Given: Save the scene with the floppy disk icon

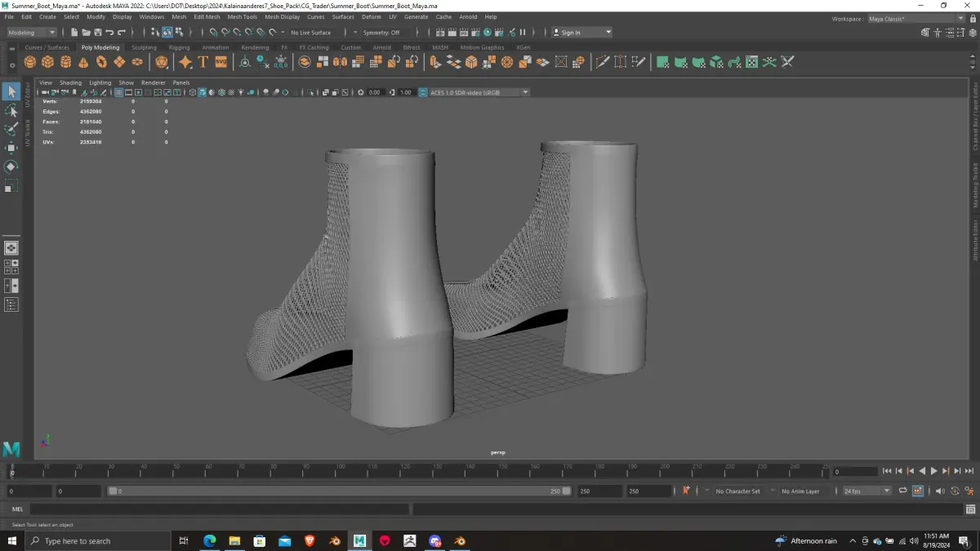Looking at the screenshot, I should pos(97,33).
